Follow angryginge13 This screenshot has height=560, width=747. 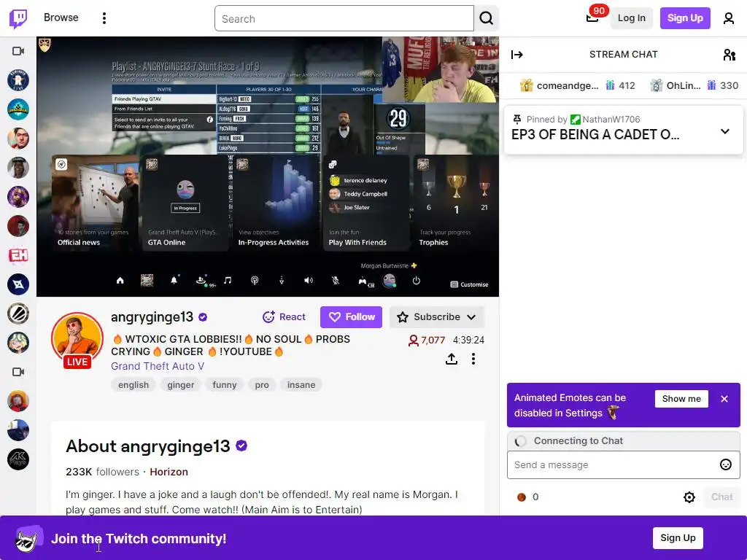pyautogui.click(x=351, y=317)
